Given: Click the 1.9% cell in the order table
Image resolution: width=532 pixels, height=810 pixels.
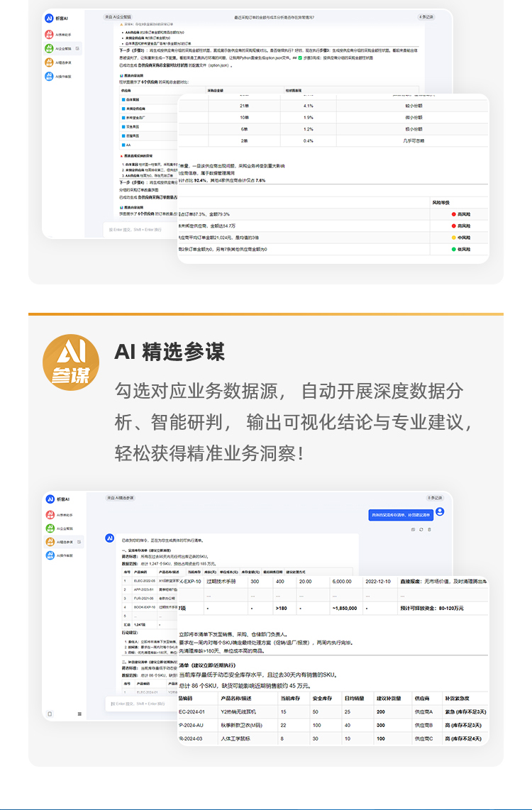Looking at the screenshot, I should pos(309,117).
